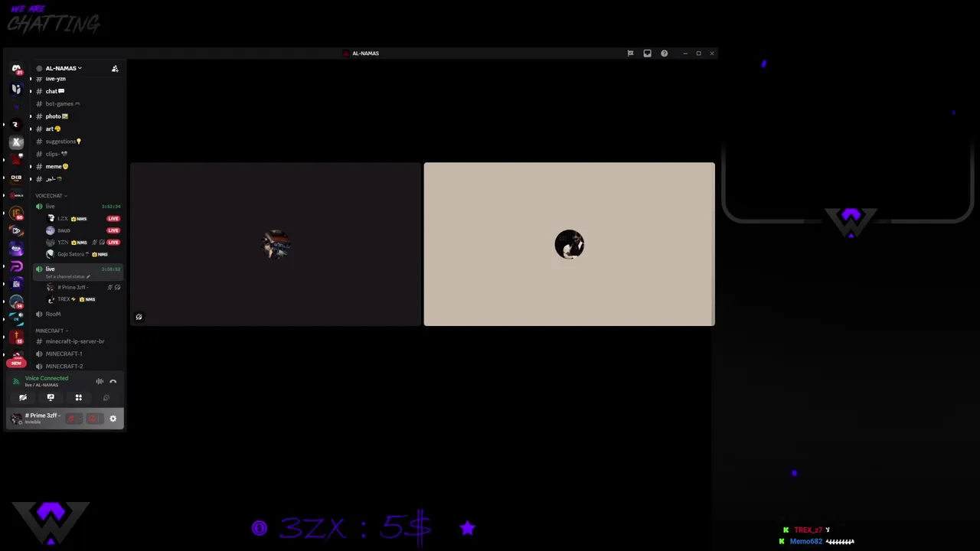Viewport: 980px width, 551px height.
Task: Open the minecraft-ip-server-br channel
Action: (77, 341)
